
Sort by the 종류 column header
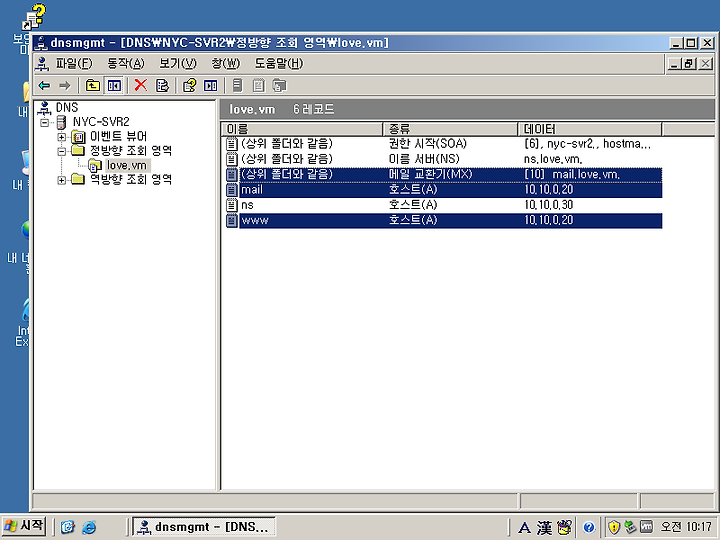pos(450,129)
